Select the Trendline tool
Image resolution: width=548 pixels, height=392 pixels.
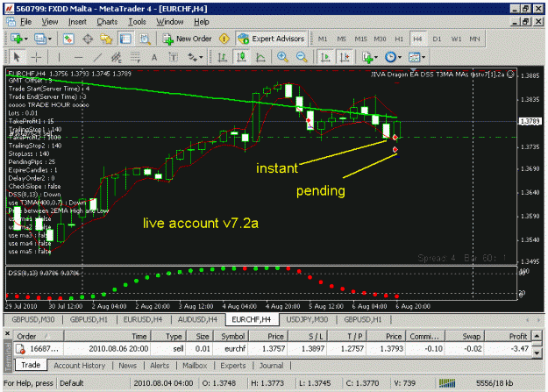(97, 57)
